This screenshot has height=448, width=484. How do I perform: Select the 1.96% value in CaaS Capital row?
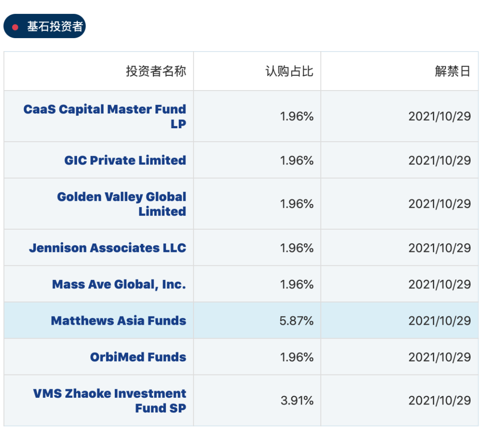[x=297, y=117]
